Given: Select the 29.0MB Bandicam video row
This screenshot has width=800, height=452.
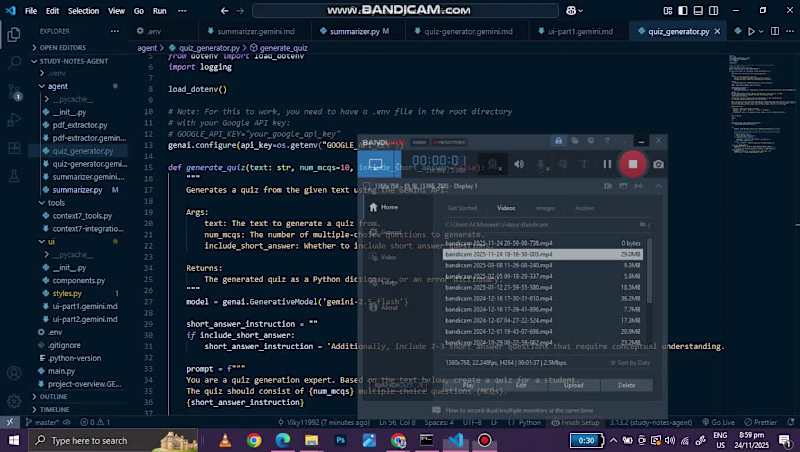Looking at the screenshot, I should click(x=542, y=254).
